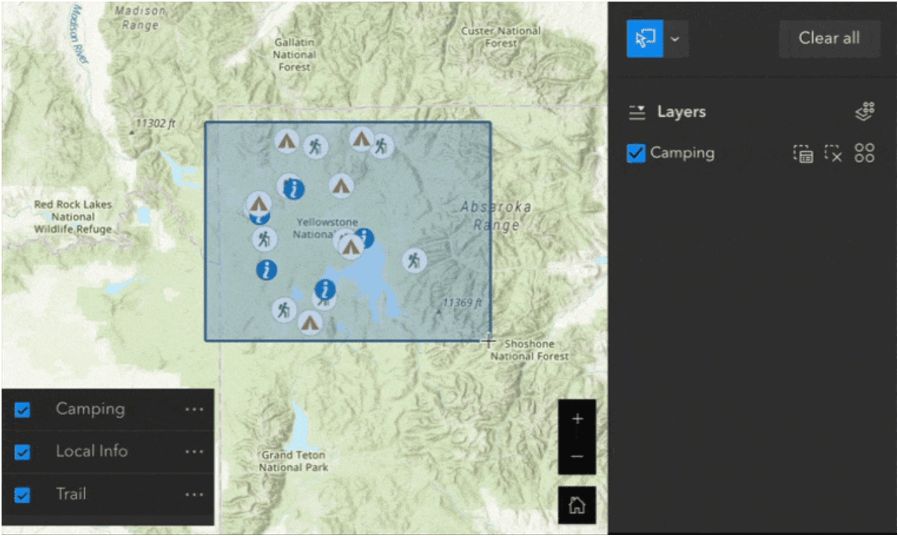Open the selection tool dropdown arrow
This screenshot has height=536, width=898.
click(x=675, y=39)
